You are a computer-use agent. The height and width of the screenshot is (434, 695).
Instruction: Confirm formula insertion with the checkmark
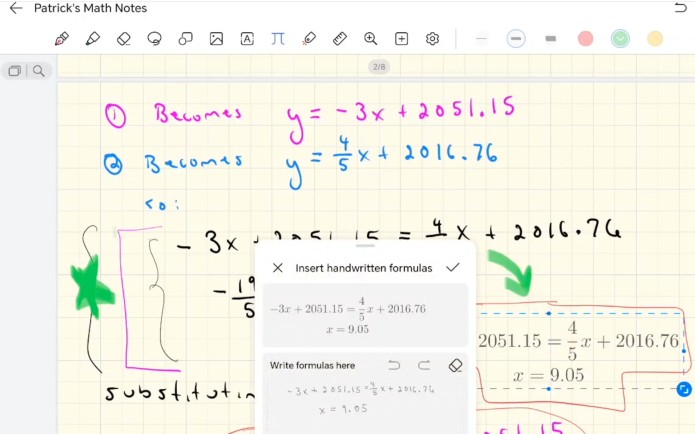453,267
